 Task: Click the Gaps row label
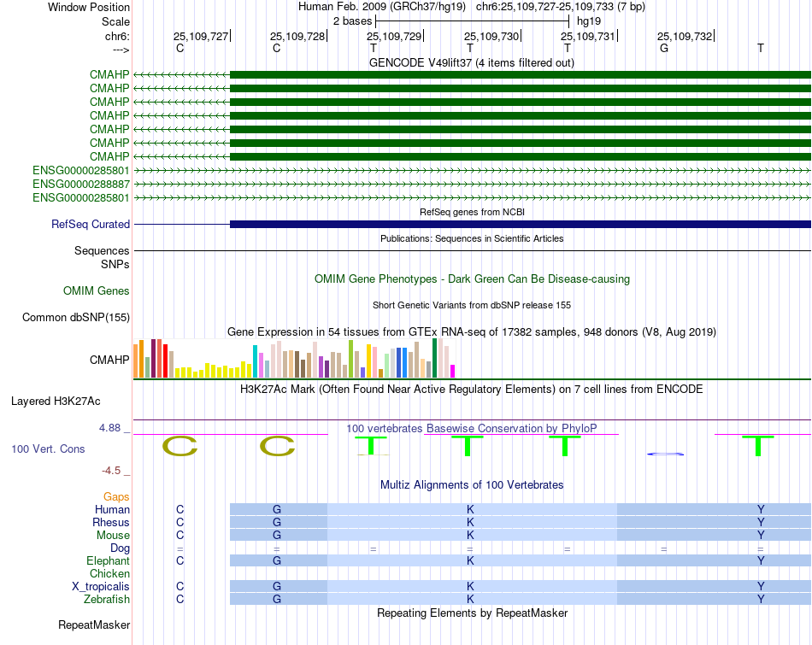[116, 497]
